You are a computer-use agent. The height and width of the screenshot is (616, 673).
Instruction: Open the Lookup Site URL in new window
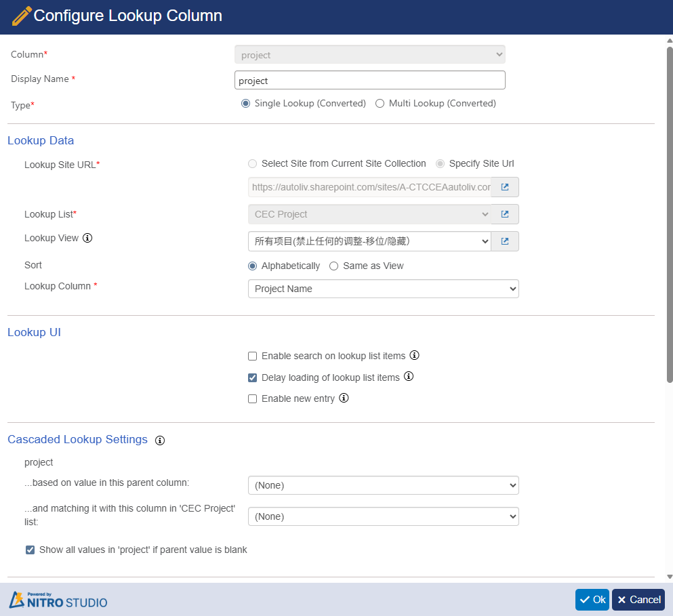point(505,187)
